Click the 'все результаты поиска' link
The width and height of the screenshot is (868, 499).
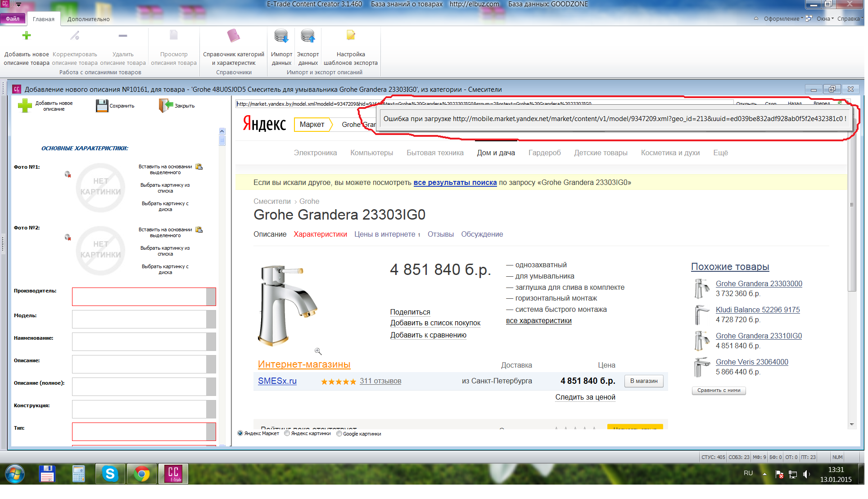[x=455, y=182]
